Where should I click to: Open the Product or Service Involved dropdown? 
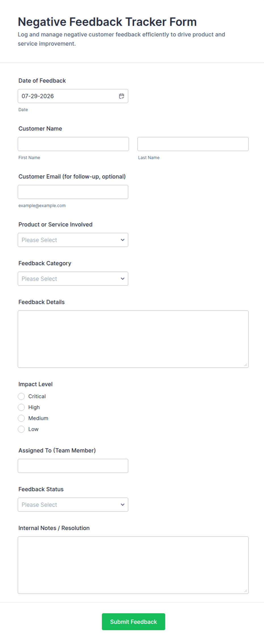pyautogui.click(x=73, y=240)
